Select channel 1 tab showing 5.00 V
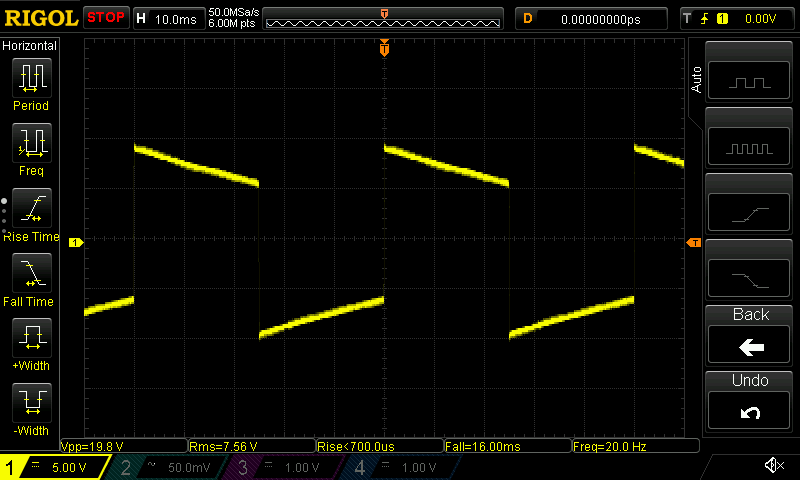800x480 pixels. (54, 467)
